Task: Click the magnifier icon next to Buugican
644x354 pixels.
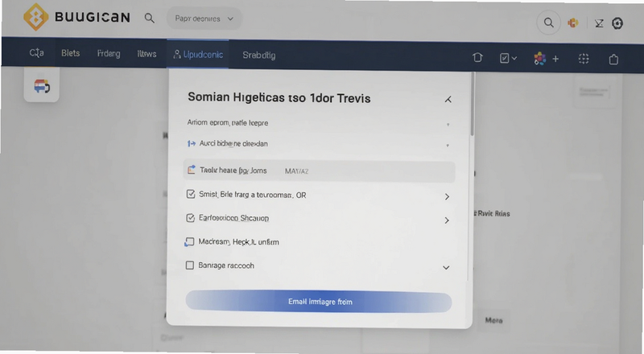Action: point(150,18)
